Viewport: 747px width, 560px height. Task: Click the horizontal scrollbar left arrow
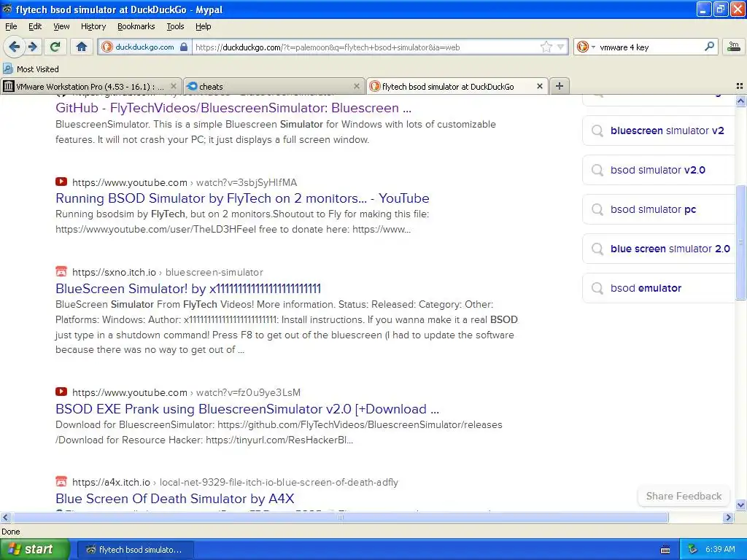[5, 517]
